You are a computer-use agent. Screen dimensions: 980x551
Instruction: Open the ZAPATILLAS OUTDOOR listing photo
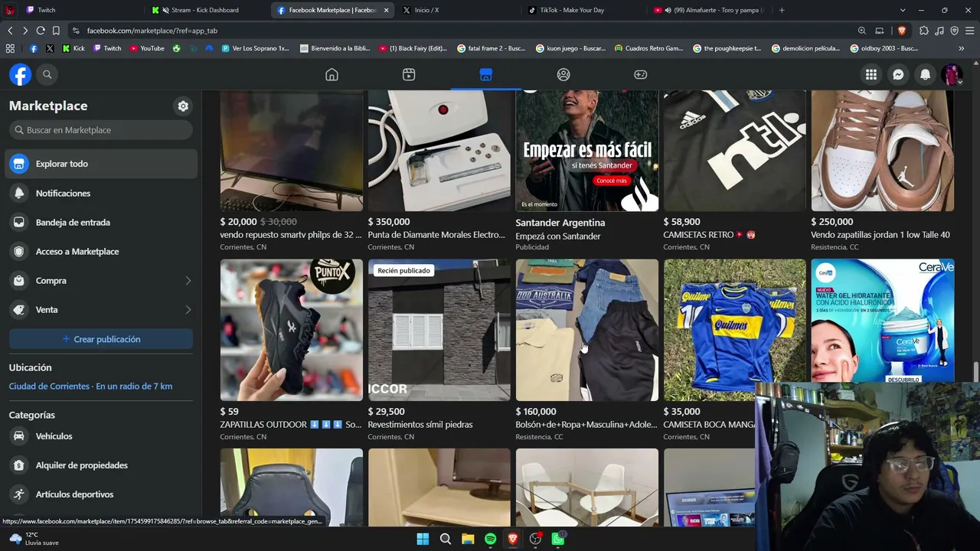tap(291, 330)
